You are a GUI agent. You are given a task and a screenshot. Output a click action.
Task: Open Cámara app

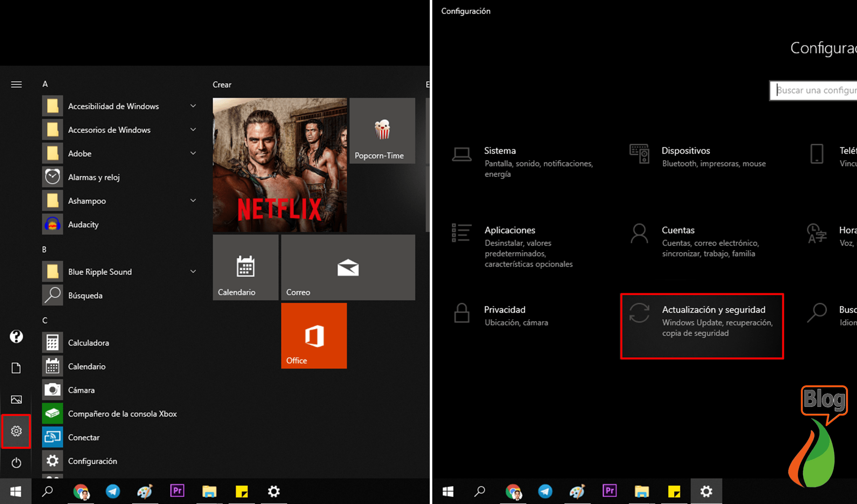[120, 390]
